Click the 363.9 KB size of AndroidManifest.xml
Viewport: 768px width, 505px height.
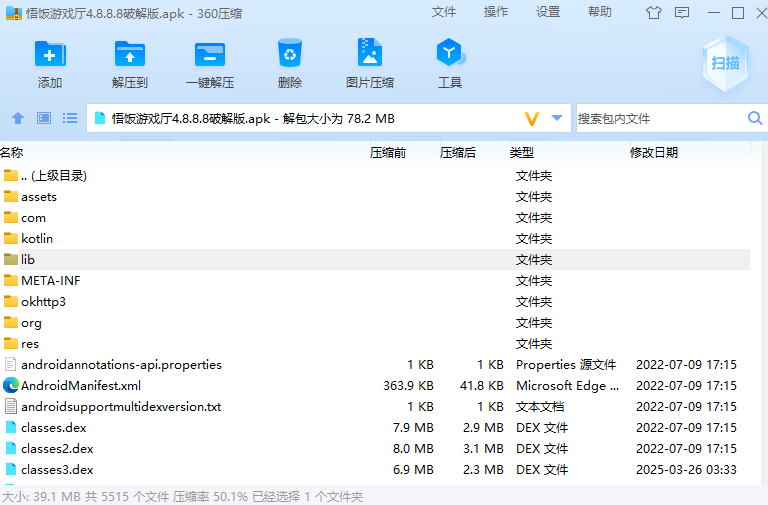pos(408,386)
